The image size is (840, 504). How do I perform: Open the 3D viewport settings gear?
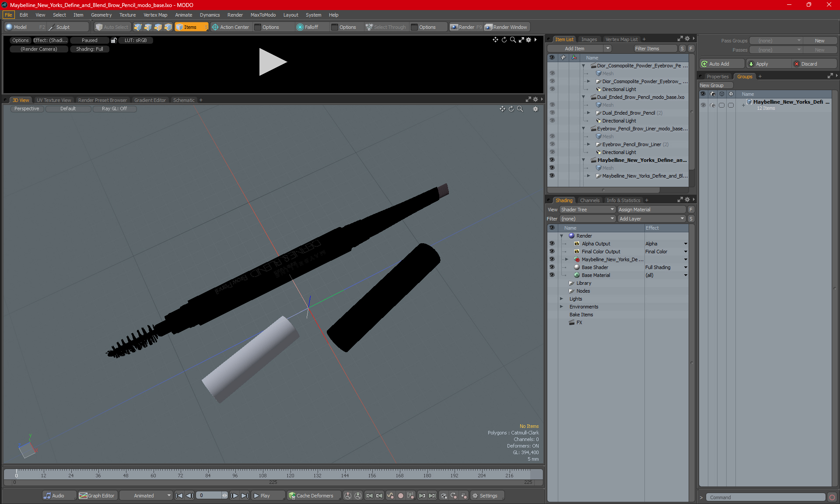click(535, 109)
